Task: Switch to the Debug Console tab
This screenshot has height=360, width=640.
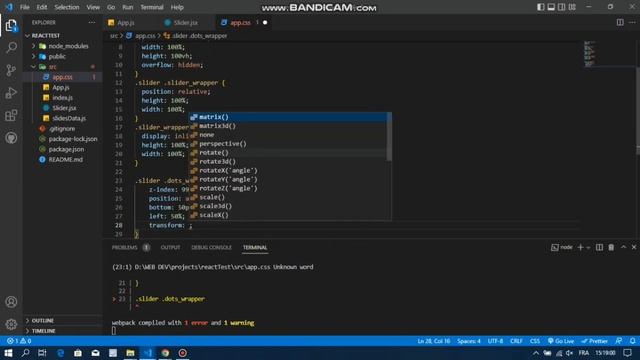Action: 211,247
